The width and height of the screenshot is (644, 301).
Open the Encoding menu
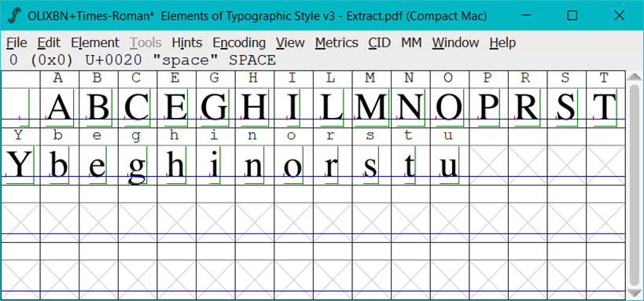click(x=239, y=42)
